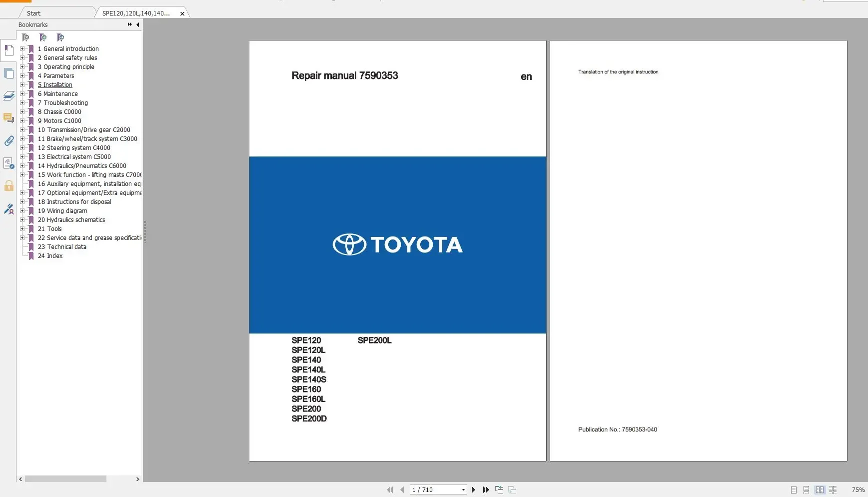Open the Attachments paperclip panel icon

coord(8,141)
